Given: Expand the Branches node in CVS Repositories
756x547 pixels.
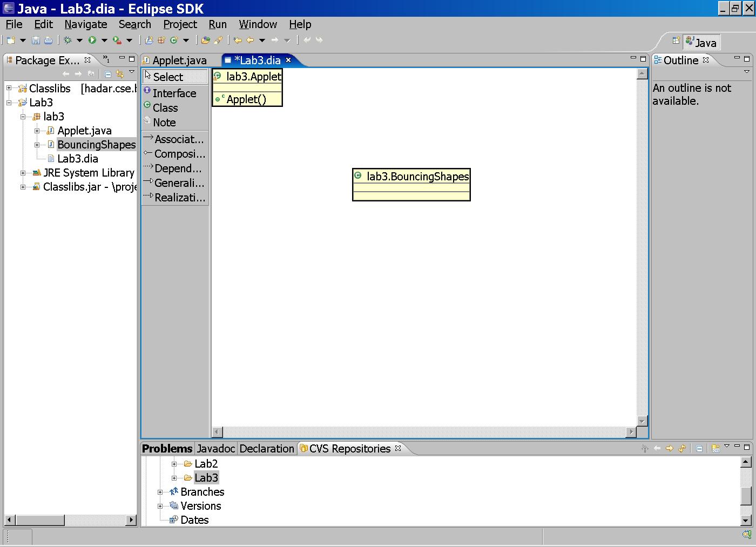Looking at the screenshot, I should pyautogui.click(x=160, y=492).
